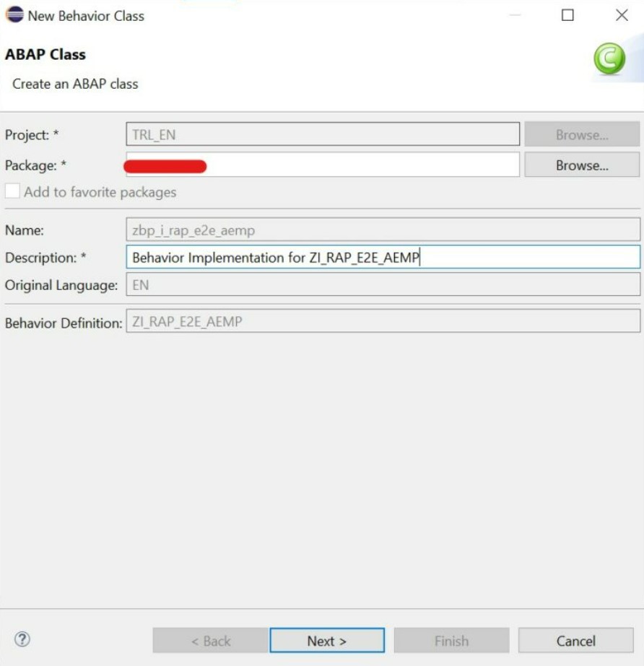Select the Name field zbp_i_rap_e2e_aemp
Screen dimensions: 644x666
coord(383,230)
